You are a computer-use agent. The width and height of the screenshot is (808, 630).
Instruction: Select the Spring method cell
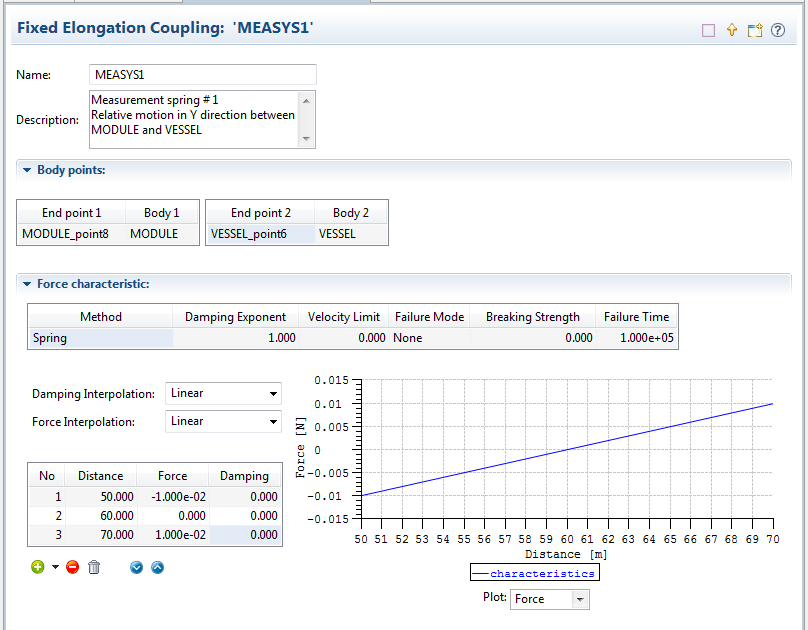100,338
